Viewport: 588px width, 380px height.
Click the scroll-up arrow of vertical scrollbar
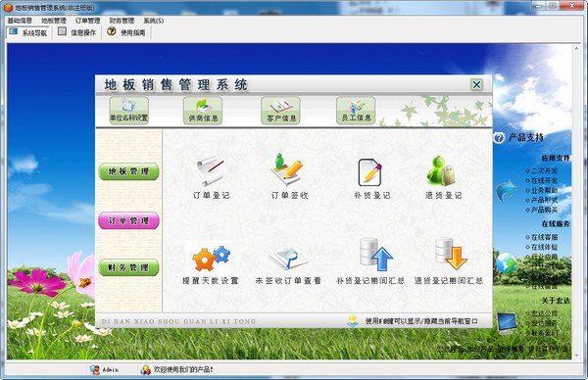point(576,48)
